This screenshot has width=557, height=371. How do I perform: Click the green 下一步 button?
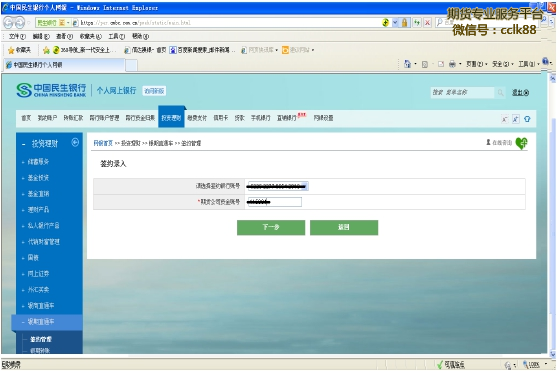click(x=271, y=227)
